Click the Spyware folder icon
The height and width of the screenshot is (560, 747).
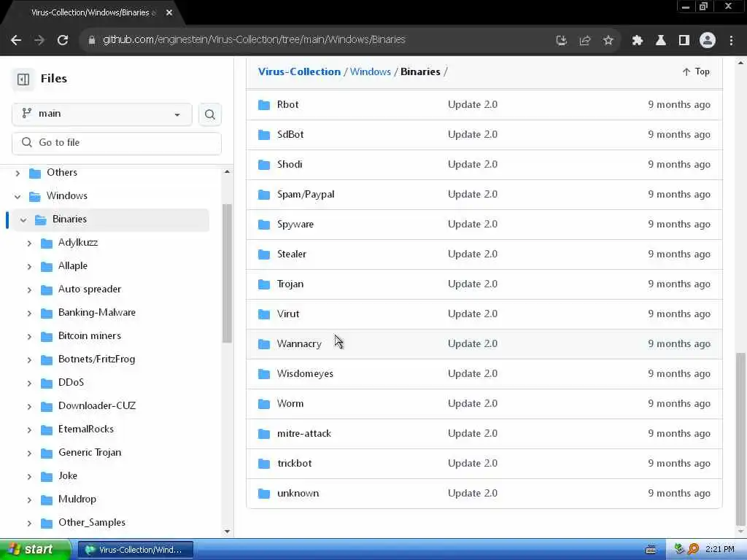coord(264,225)
